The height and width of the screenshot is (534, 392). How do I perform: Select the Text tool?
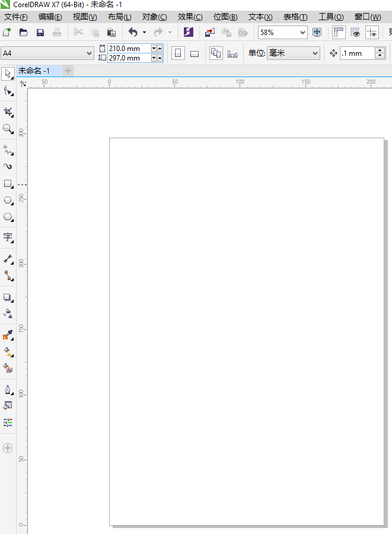(x=8, y=237)
